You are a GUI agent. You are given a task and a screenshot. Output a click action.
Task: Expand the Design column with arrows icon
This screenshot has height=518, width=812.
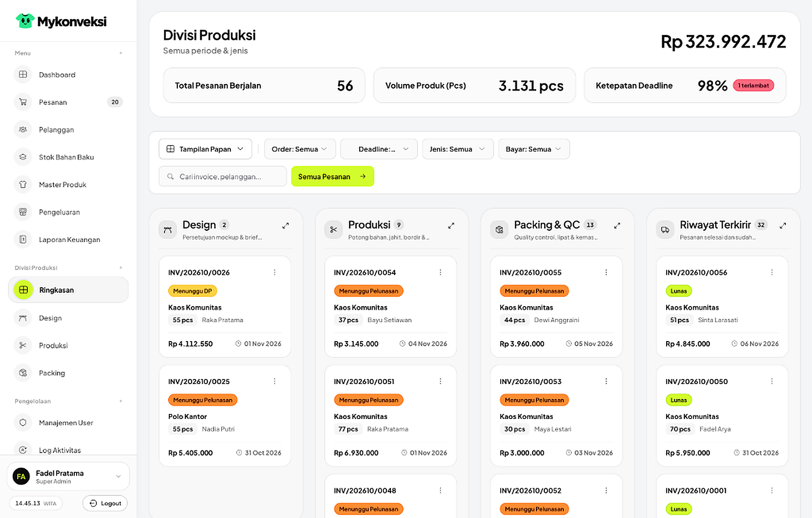point(285,226)
